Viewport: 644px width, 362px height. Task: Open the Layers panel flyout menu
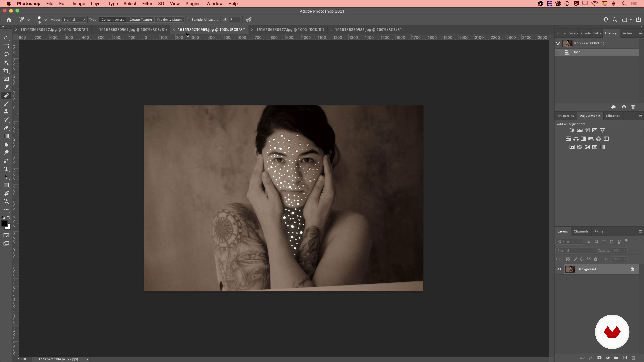coord(640,231)
